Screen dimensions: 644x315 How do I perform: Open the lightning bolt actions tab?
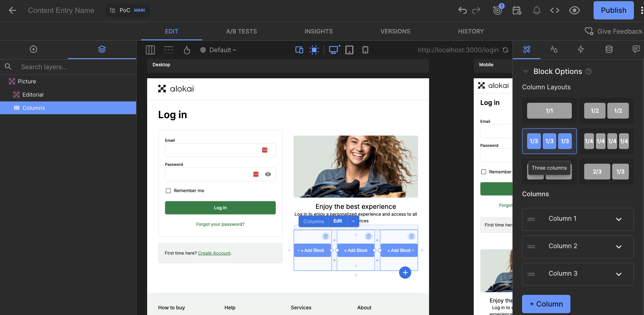(x=581, y=49)
